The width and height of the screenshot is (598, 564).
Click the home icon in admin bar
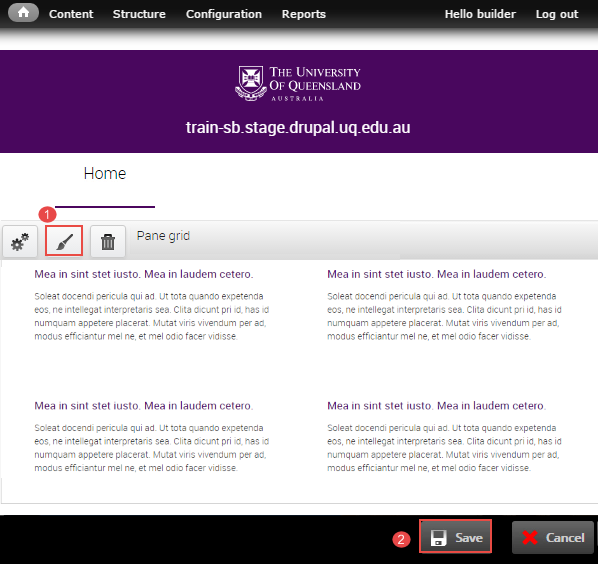coord(23,13)
